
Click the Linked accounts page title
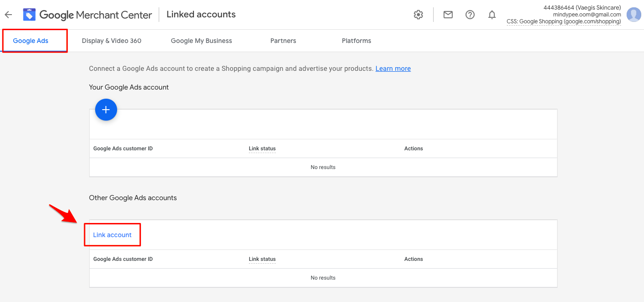[x=201, y=14]
